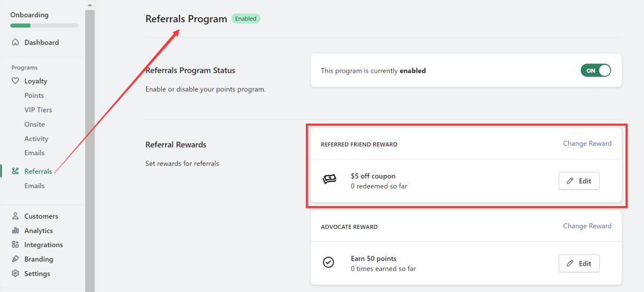Screen dimensions: 644x292
Task: Click the Branding brush icon
Action: tap(16, 259)
